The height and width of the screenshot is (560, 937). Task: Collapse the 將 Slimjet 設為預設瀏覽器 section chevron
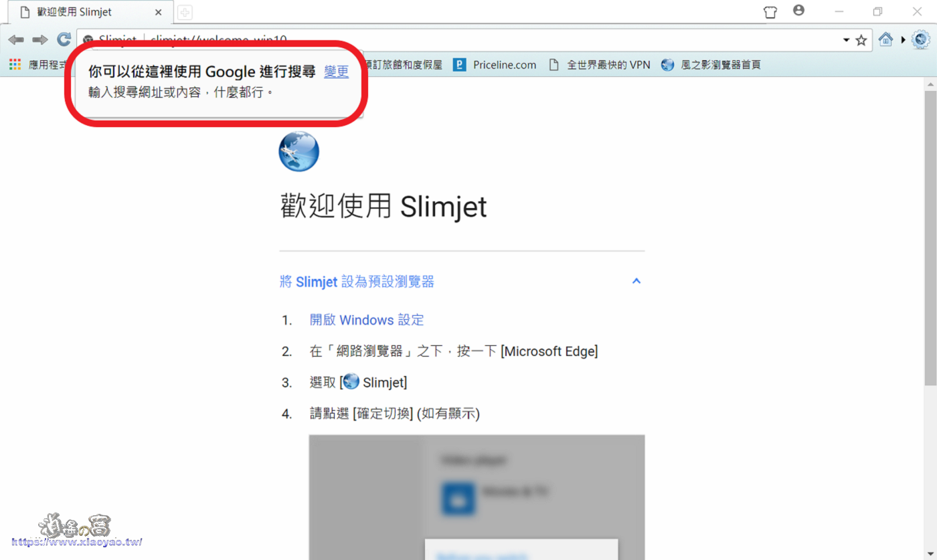click(x=636, y=282)
